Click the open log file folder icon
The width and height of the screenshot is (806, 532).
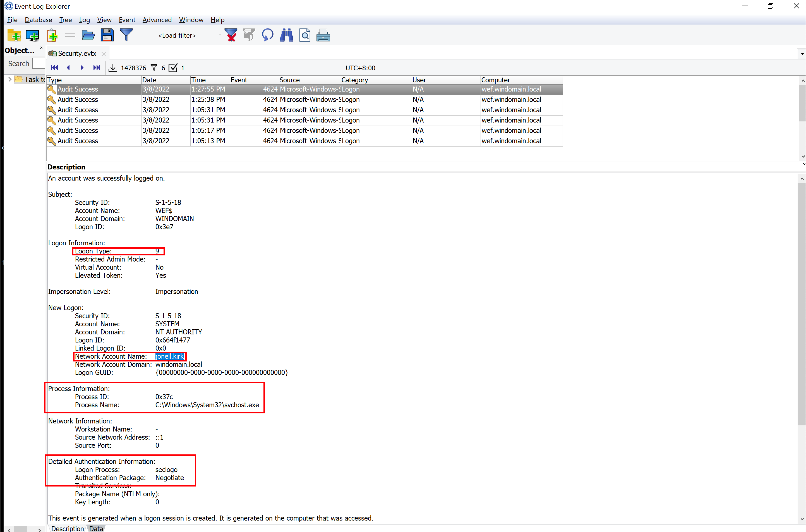pyautogui.click(x=88, y=35)
